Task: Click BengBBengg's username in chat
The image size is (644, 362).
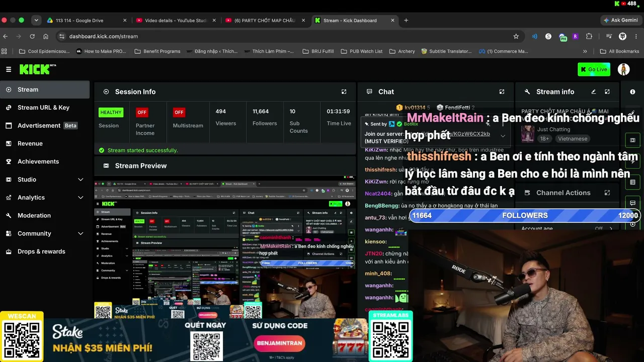Action: (381, 206)
